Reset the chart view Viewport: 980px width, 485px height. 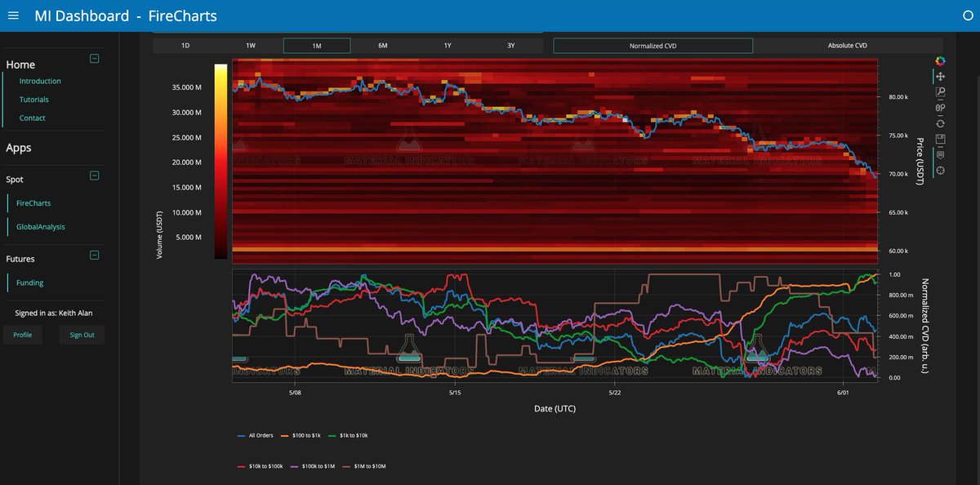[941, 123]
